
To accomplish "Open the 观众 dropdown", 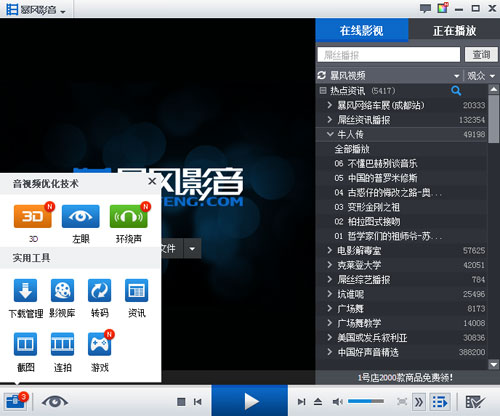I will (x=481, y=76).
